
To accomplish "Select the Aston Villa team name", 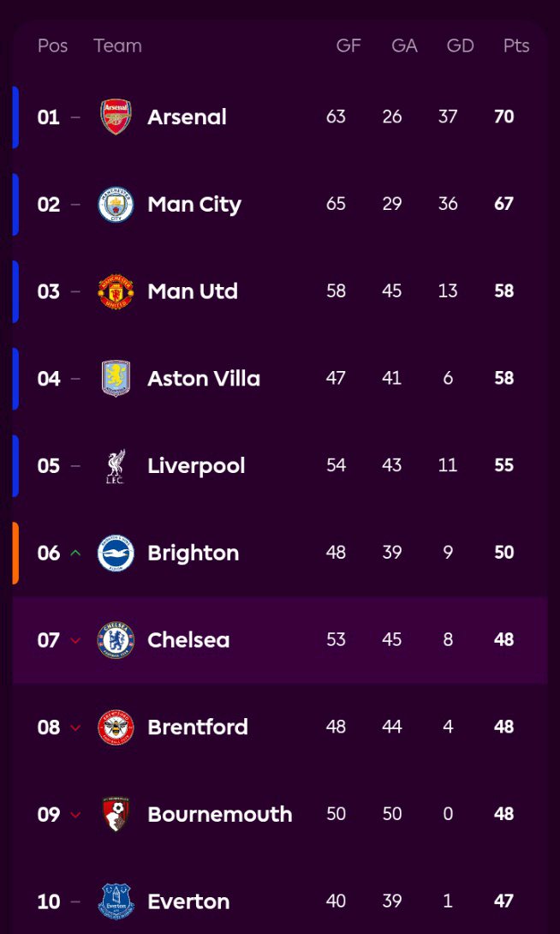I will [204, 379].
